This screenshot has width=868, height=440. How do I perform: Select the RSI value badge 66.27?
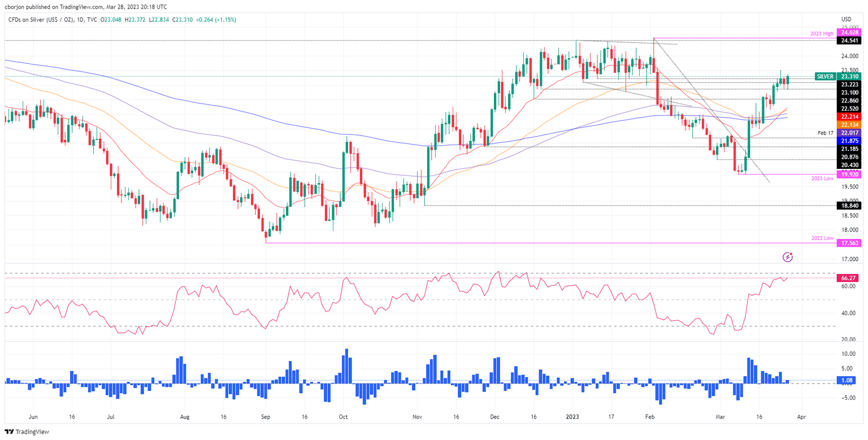(847, 277)
